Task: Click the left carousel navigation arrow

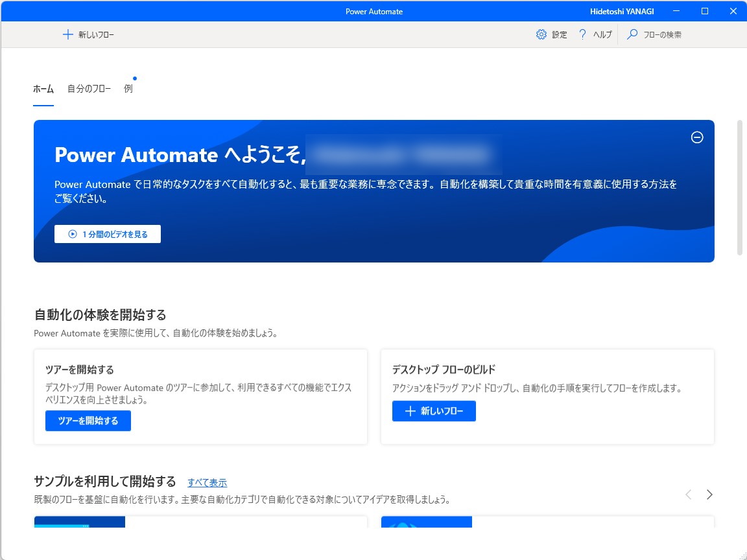Action: 688,495
